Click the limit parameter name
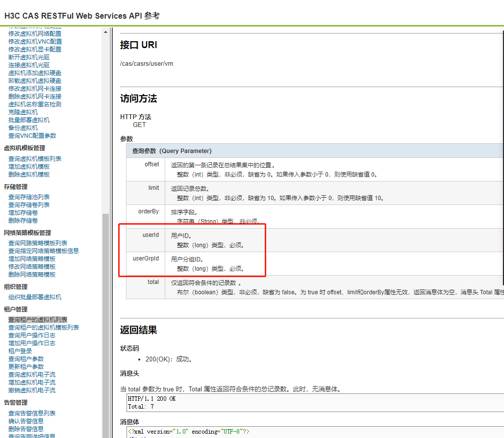Screen dimensions: 504x438 pyautogui.click(x=153, y=188)
